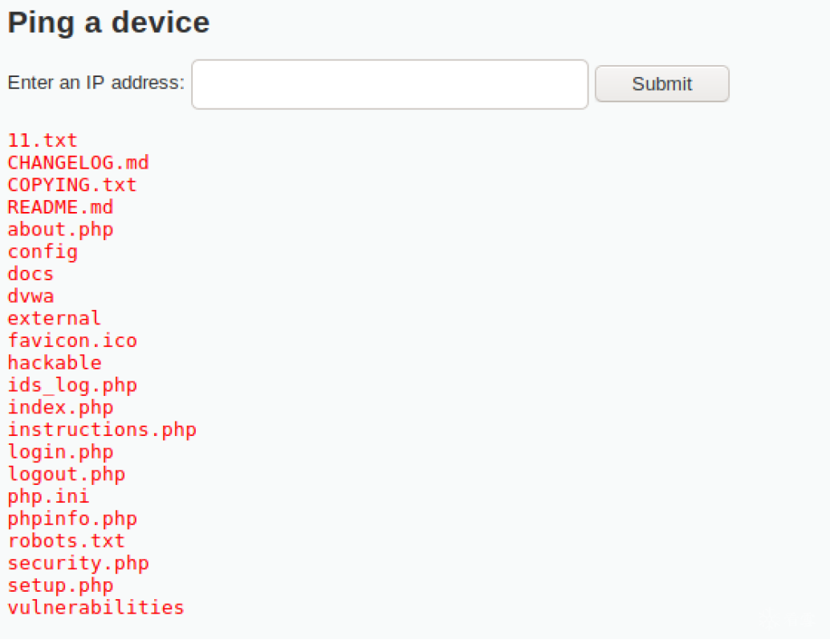
Task: Click the README.md entry
Action: pyautogui.click(x=60, y=207)
